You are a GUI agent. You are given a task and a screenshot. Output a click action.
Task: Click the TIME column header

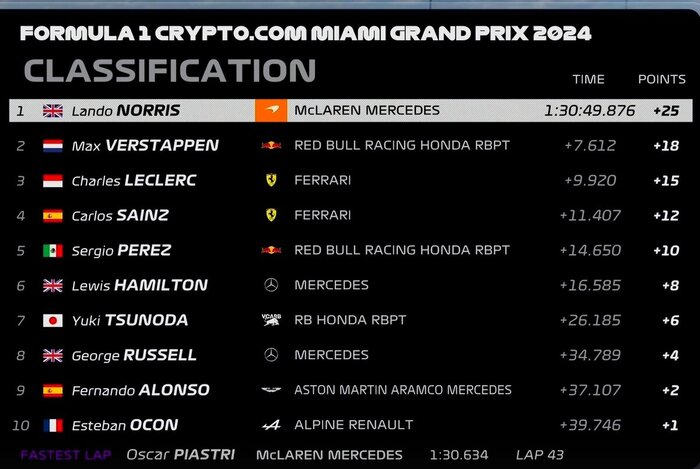coord(588,79)
